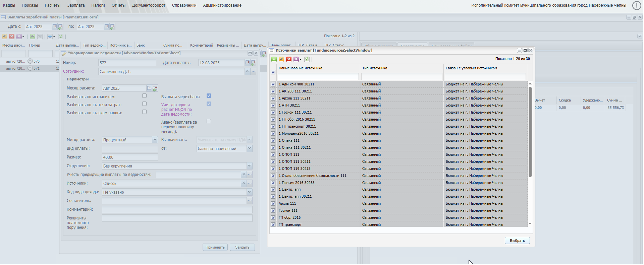
Task: Toggle Выплата через банк checkbox
Action: (x=209, y=96)
